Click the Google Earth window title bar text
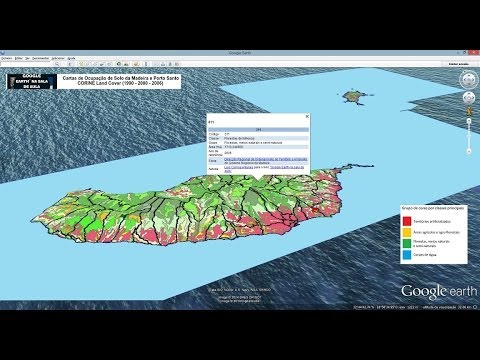The width and height of the screenshot is (480, 360). pos(240,53)
